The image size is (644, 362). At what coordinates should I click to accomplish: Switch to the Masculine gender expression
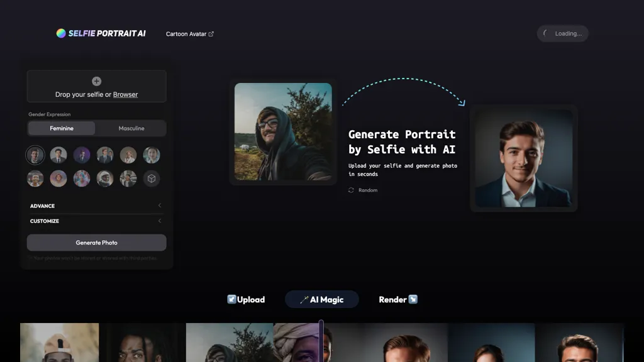click(x=131, y=128)
